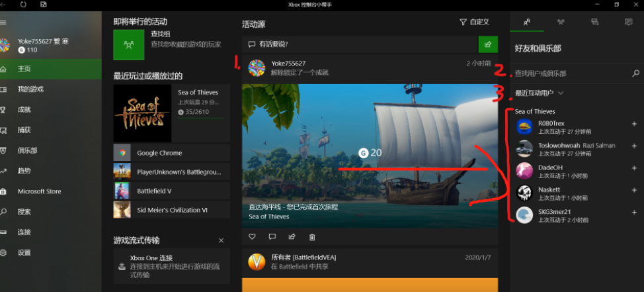Open 搜索 search in sidebar
This screenshot has height=292, width=644.
pos(51,212)
